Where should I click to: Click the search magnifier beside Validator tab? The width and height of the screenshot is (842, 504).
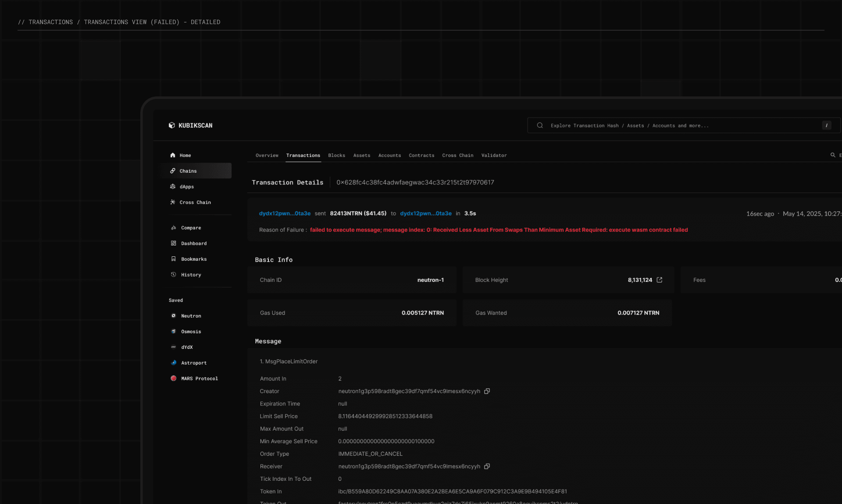point(832,155)
